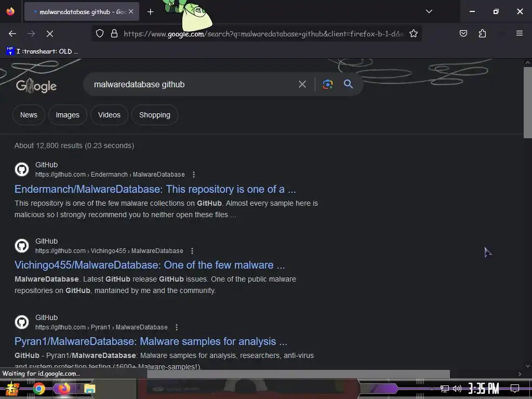Stop loading the page
532x399 pixels.
point(50,34)
